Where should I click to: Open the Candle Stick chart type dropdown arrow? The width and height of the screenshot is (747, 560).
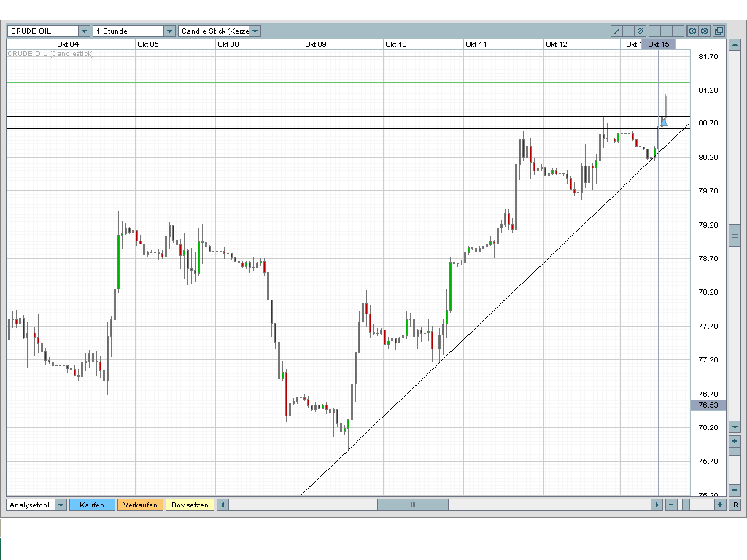[255, 31]
